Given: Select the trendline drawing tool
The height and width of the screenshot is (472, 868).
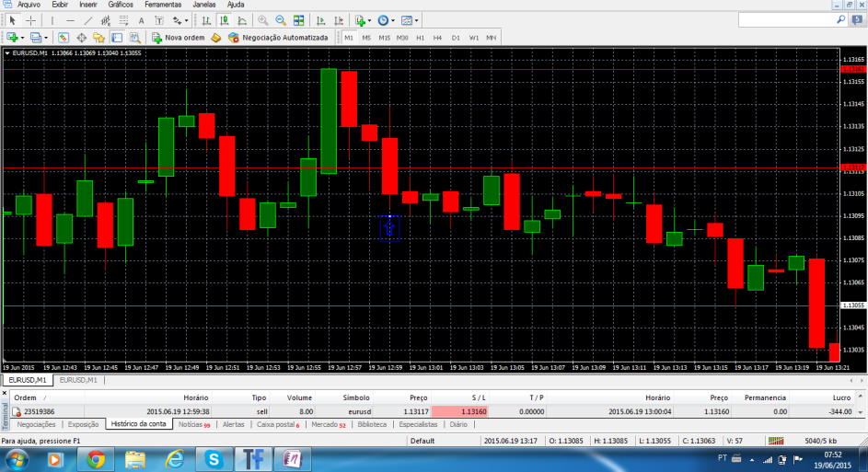Looking at the screenshot, I should click(89, 20).
